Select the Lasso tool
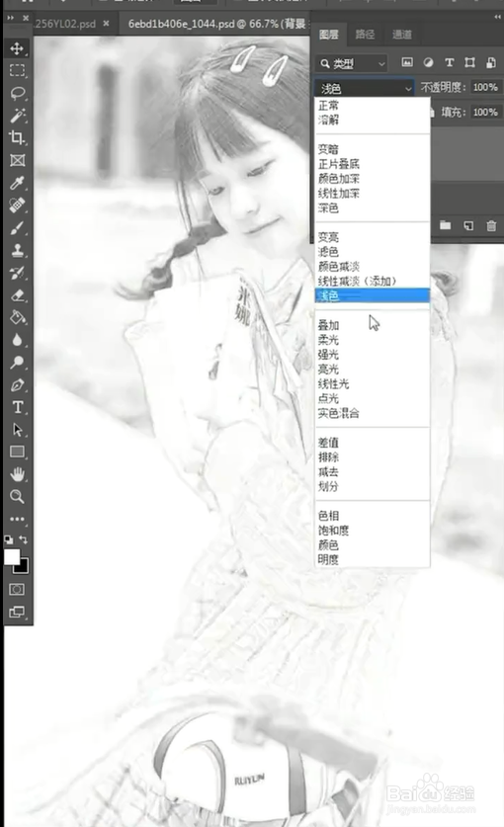This screenshot has height=827, width=504. tap(17, 93)
